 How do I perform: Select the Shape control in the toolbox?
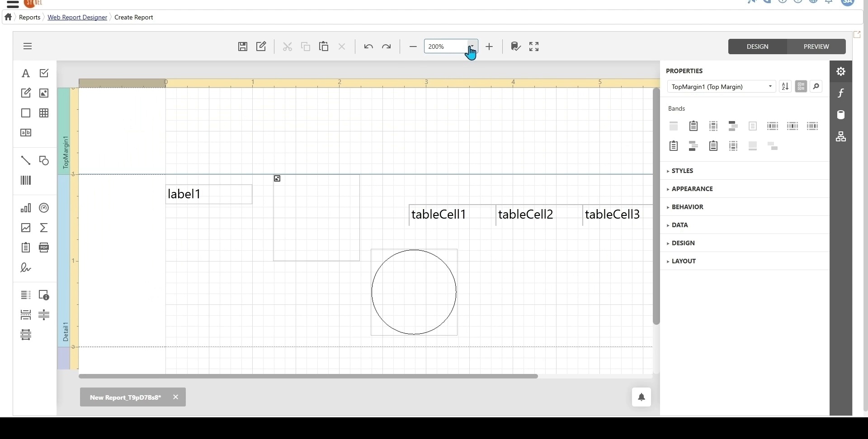tap(44, 160)
